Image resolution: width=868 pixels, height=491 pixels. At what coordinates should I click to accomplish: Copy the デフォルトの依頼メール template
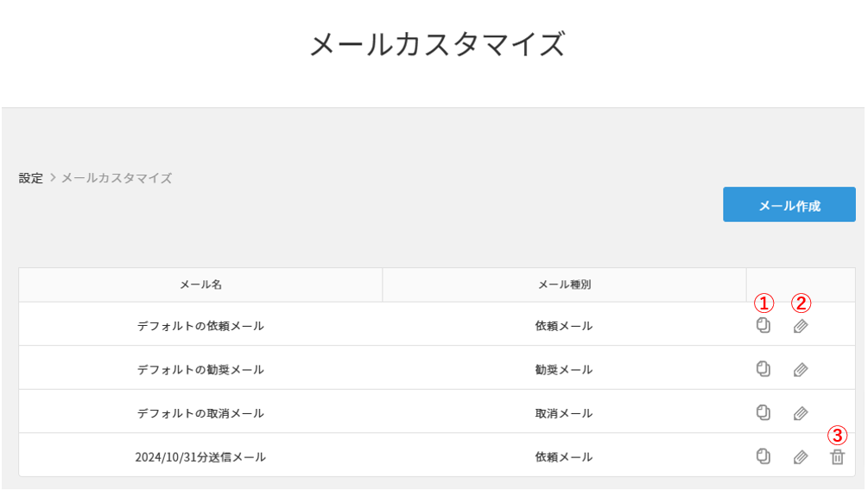coord(763,326)
